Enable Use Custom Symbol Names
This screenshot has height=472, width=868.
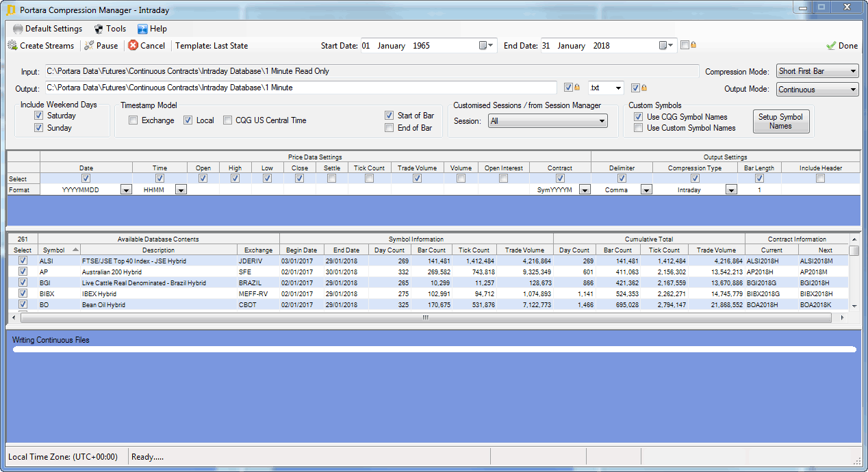coord(639,128)
